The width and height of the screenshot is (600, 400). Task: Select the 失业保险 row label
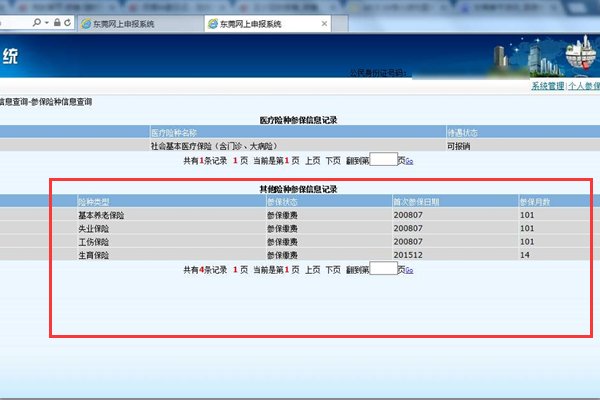pyautogui.click(x=94, y=229)
